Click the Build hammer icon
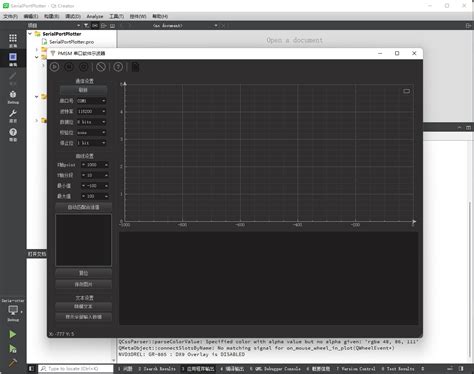The width and height of the screenshot is (474, 374). [x=13, y=363]
